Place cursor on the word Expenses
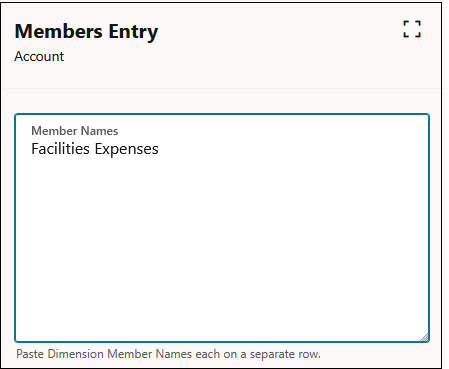Image resolution: width=449 pixels, height=369 pixels. pyautogui.click(x=127, y=150)
